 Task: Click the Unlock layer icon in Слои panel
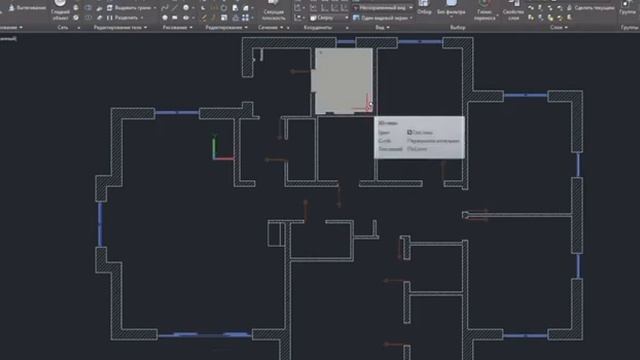pyautogui.click(x=560, y=18)
